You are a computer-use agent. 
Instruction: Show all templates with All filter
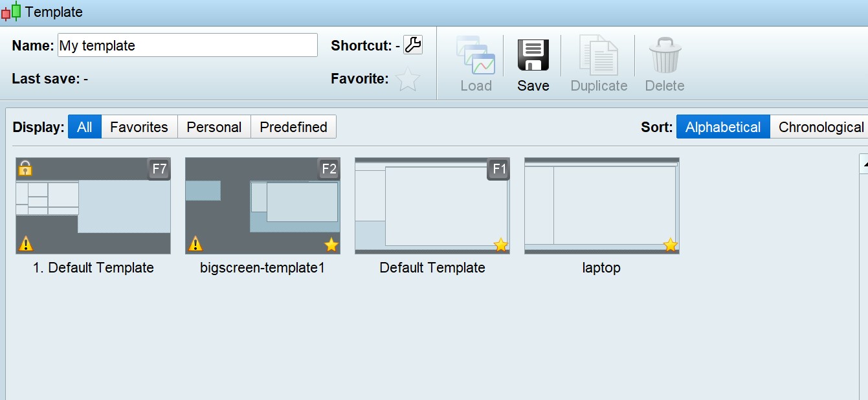click(x=85, y=127)
